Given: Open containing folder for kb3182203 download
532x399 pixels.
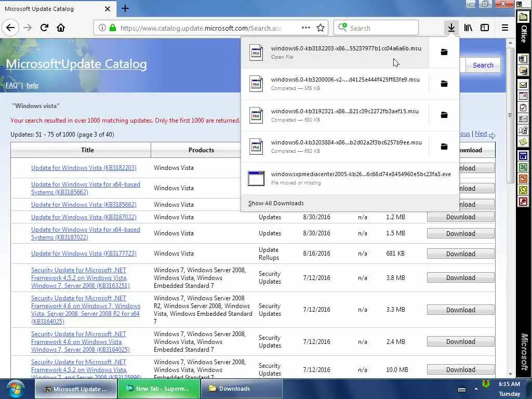Looking at the screenshot, I should tap(444, 52).
